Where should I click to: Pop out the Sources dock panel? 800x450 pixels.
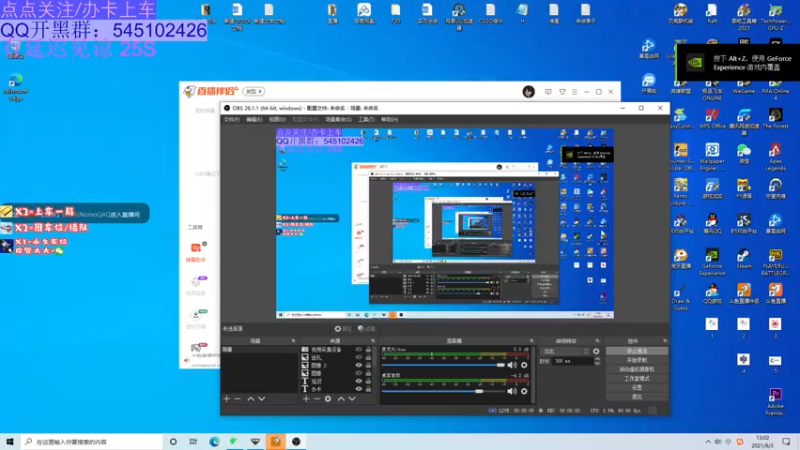[x=373, y=341]
